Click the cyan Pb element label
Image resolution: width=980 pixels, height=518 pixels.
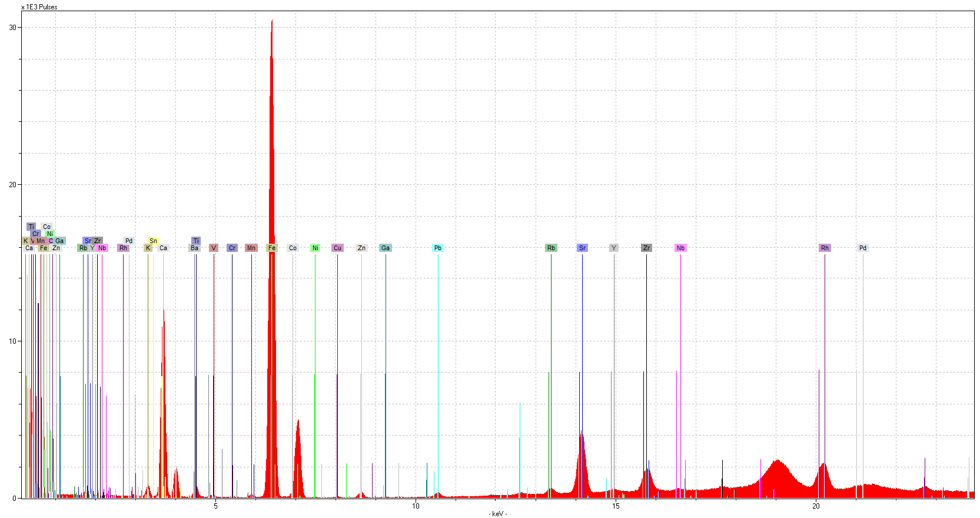(437, 248)
